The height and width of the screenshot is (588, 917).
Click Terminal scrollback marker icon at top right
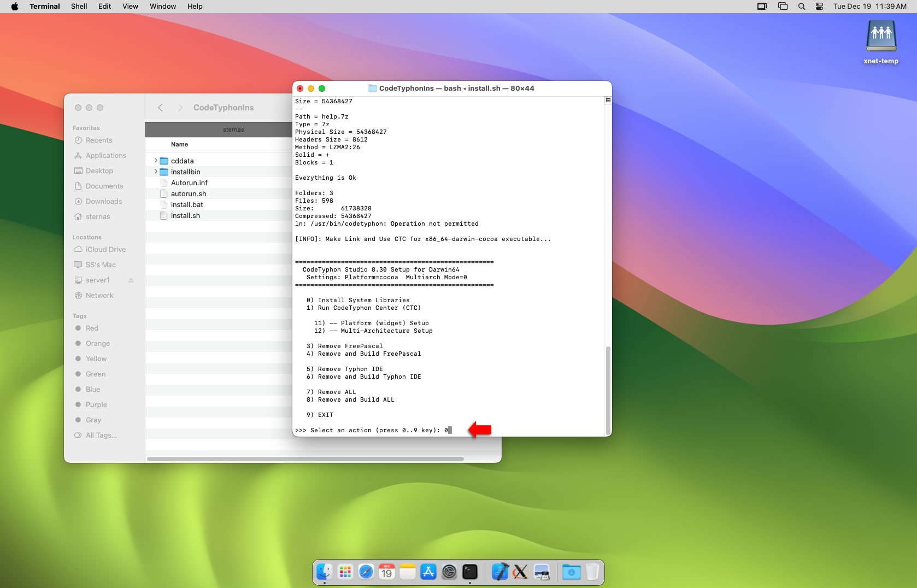coord(608,101)
